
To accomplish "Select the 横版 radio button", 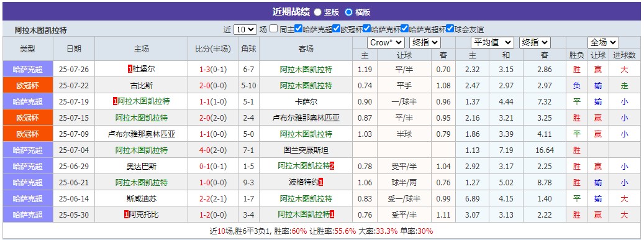I will click(x=348, y=12).
